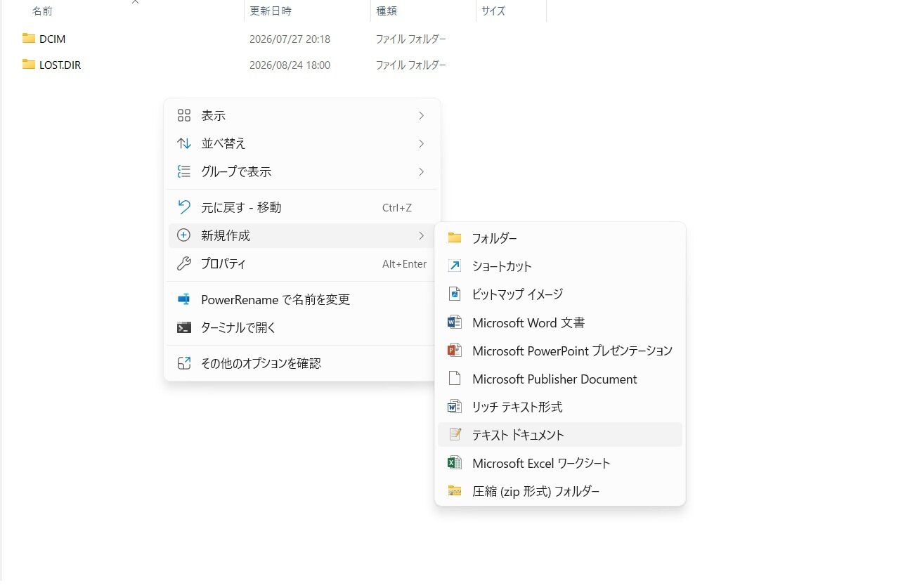Viewport: 915px width, 588px height.
Task: Click the undo arrow icon beside 元に戻す
Action: coord(184,207)
